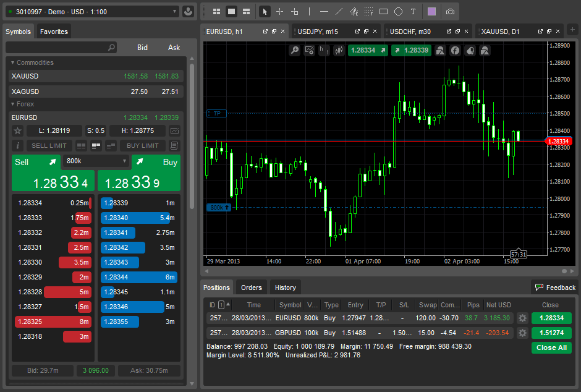Click the chart zoom magnifier icon
This screenshot has width=581, height=392.
pyautogui.click(x=295, y=51)
